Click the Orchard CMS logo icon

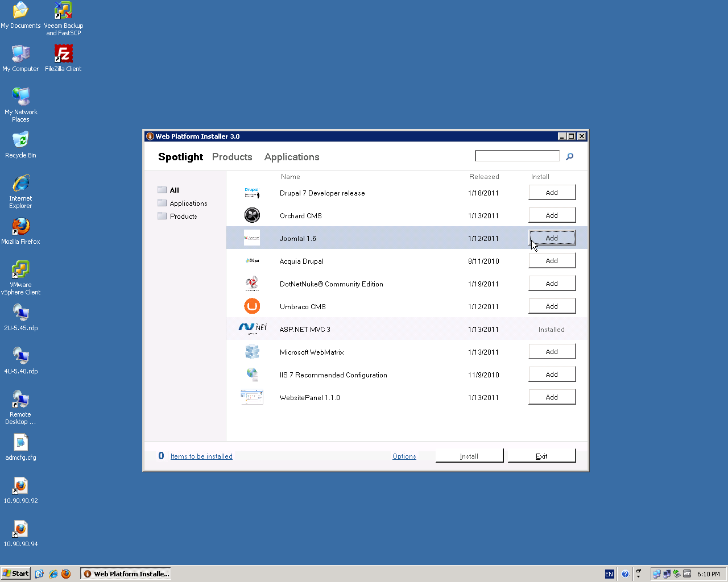(252, 215)
